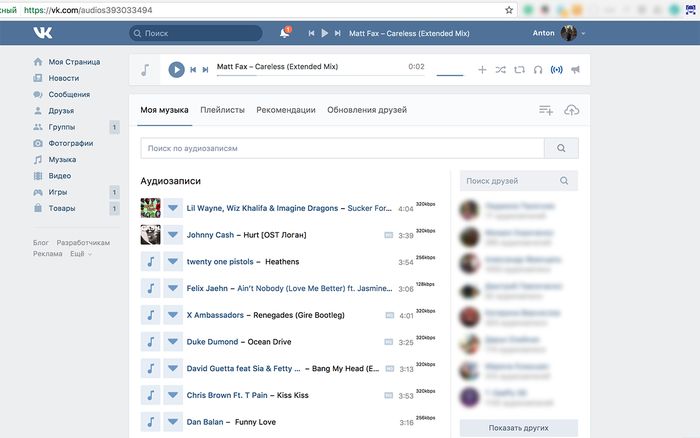Click download arrow for Johnny Cash Hurt
This screenshot has height=438, width=700.
pyautogui.click(x=173, y=235)
